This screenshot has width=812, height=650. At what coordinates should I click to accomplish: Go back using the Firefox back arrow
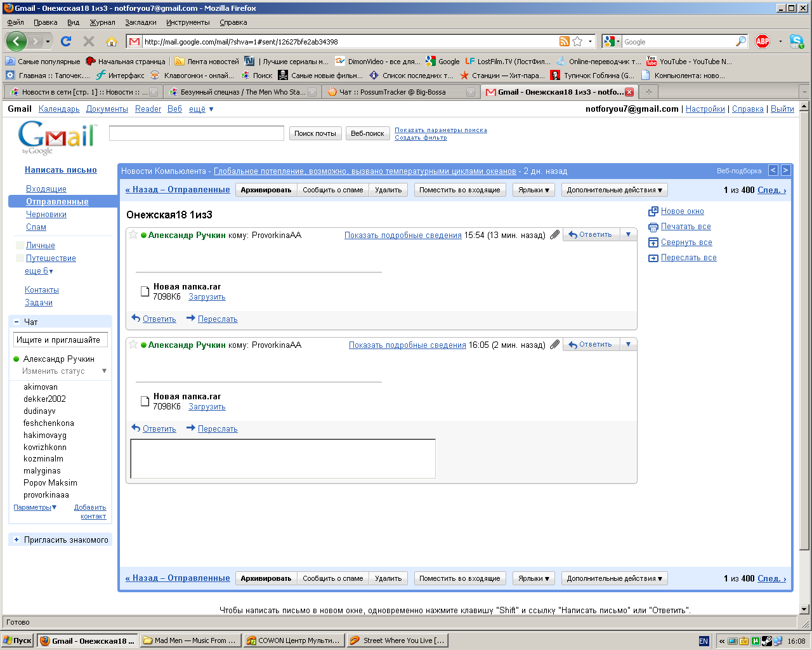click(16, 41)
